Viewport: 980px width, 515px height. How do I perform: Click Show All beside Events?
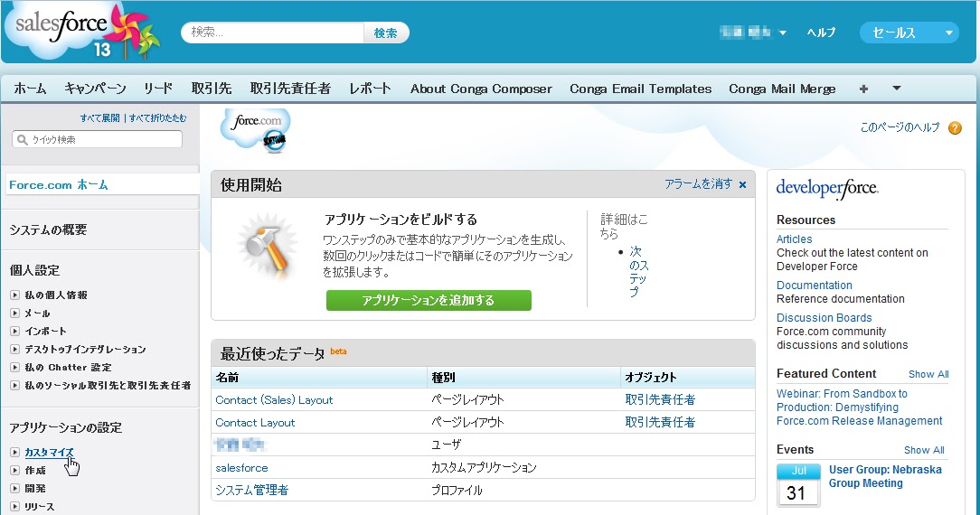(x=924, y=450)
